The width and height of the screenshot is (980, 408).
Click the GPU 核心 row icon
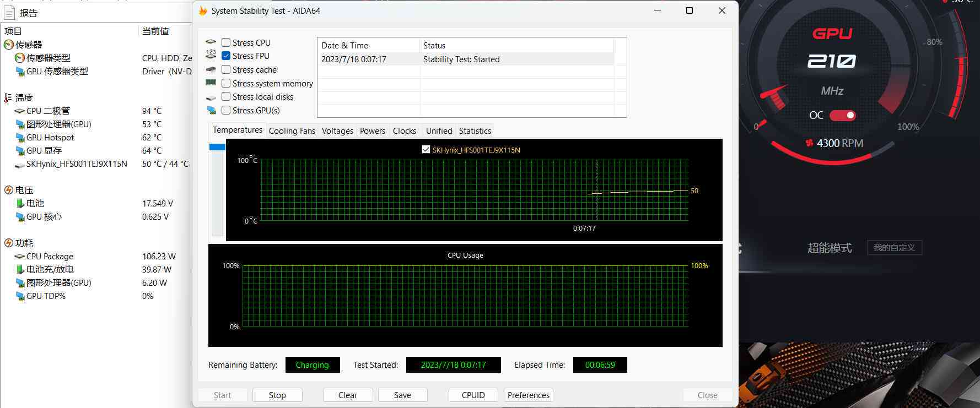pyautogui.click(x=20, y=216)
